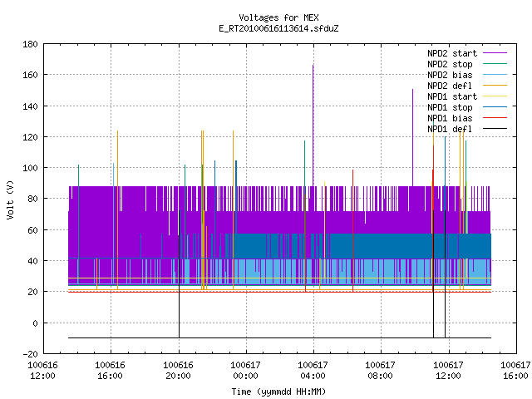This screenshot has height=399, width=532.
Task: Click the Time (yymmdd HH:MM) x-axis label
Action: pos(279,392)
